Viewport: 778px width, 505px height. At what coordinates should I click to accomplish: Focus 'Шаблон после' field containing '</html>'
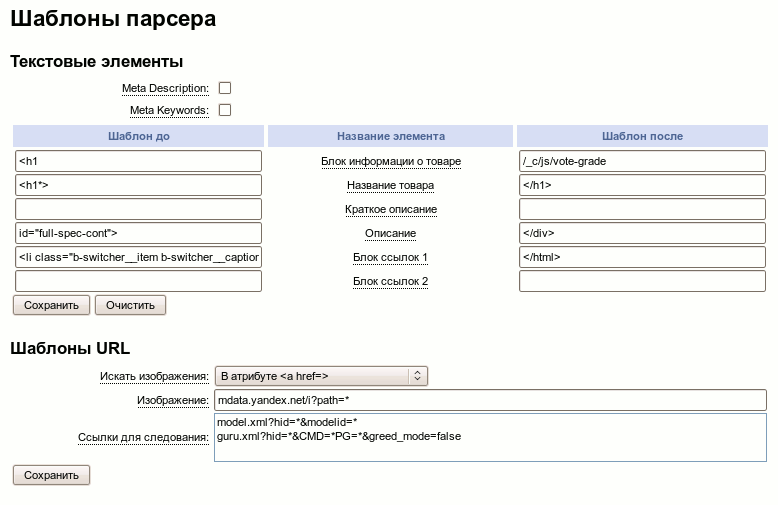(x=642, y=257)
